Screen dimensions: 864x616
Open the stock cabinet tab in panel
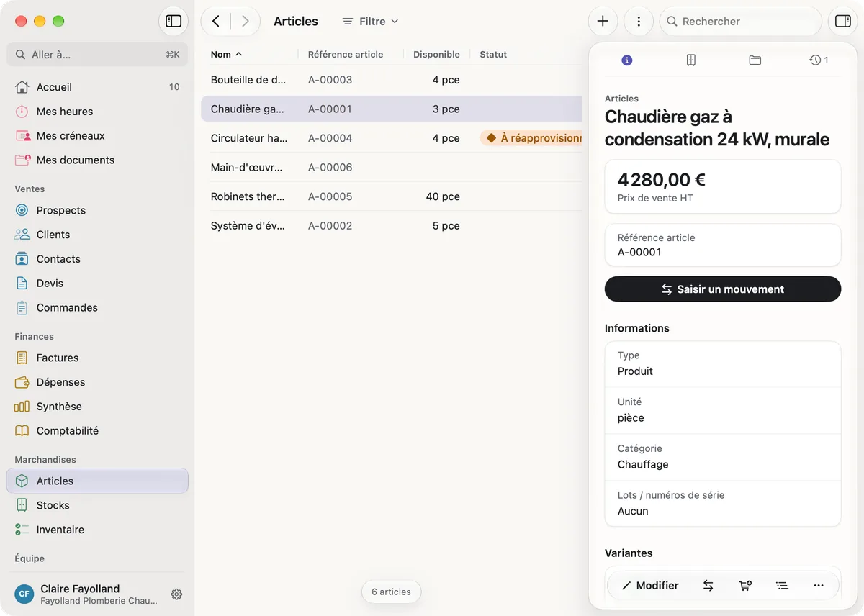point(691,60)
